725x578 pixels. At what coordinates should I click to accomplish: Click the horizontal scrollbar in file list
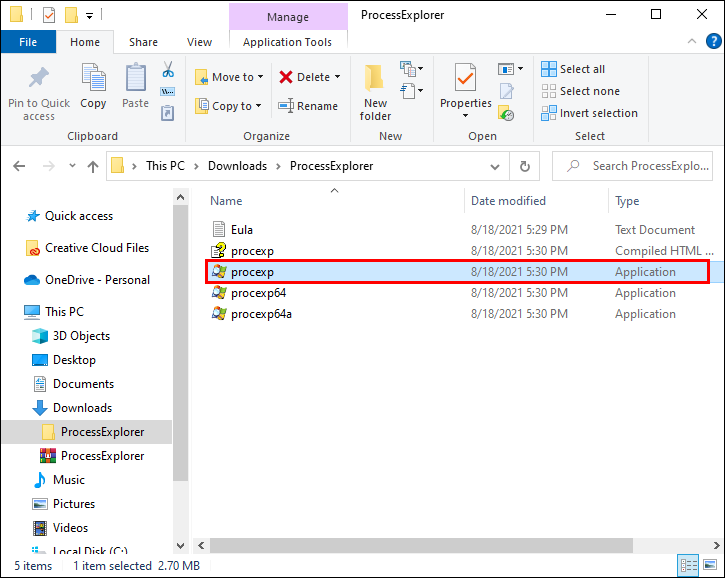421,545
